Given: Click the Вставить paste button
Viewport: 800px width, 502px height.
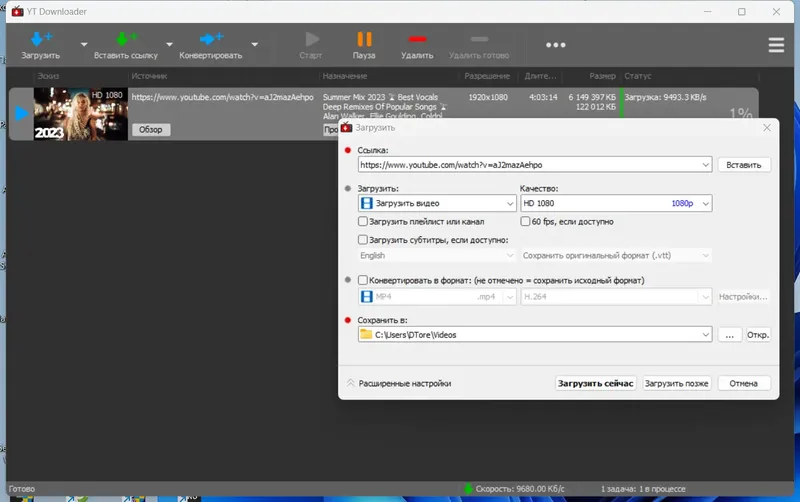Looking at the screenshot, I should tap(744, 165).
